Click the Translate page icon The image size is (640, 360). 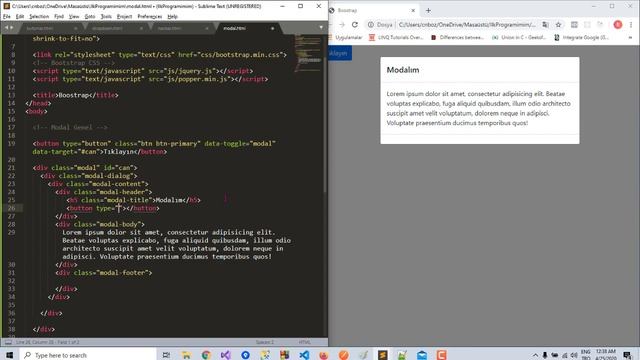click(545, 24)
